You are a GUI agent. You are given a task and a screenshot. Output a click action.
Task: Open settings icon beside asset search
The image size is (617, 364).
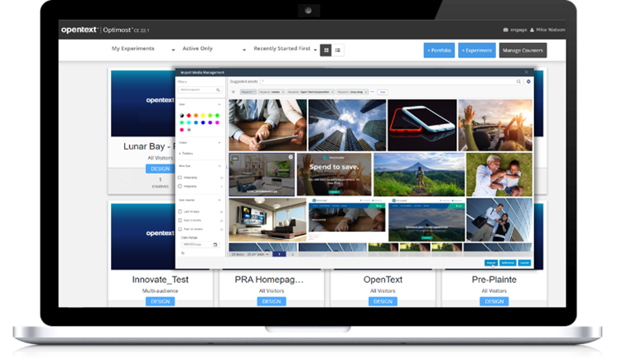pyautogui.click(x=528, y=82)
